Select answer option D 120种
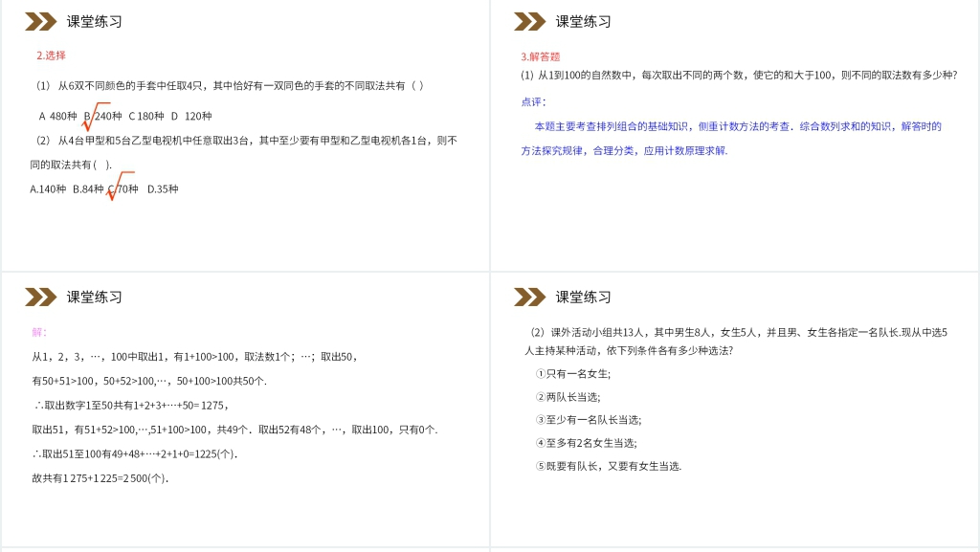Viewport: 980px width, 552px height. click(191, 116)
